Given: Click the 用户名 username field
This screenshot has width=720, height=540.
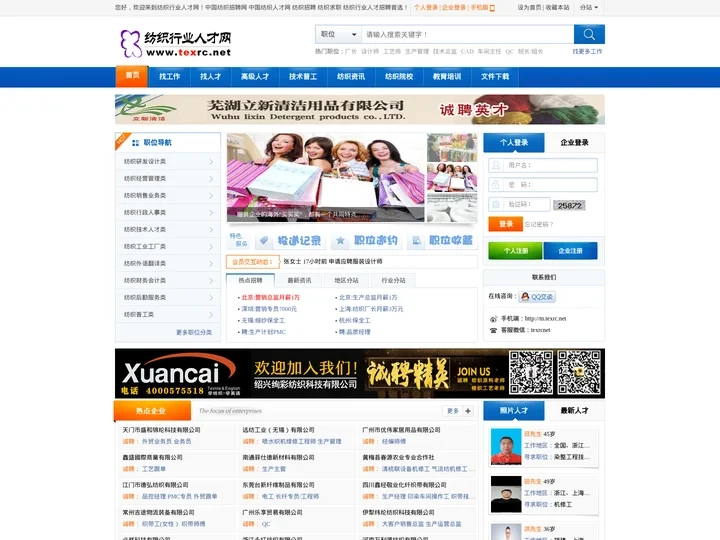Looking at the screenshot, I should pos(543,165).
